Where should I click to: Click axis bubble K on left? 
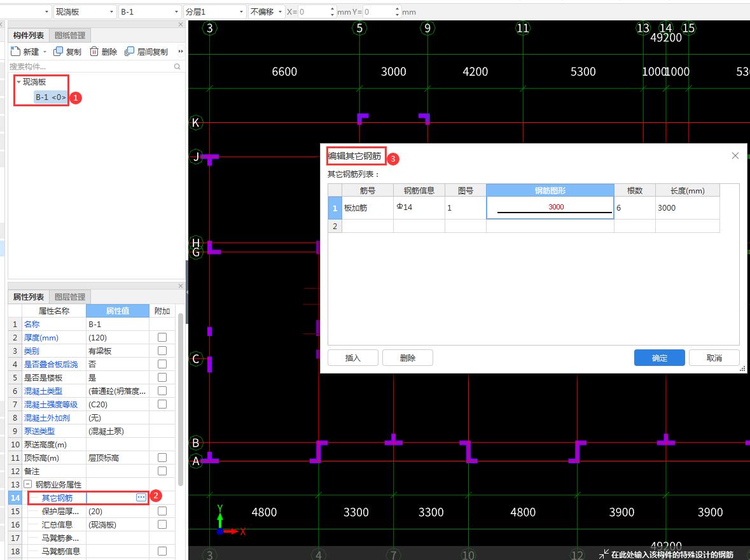[196, 123]
